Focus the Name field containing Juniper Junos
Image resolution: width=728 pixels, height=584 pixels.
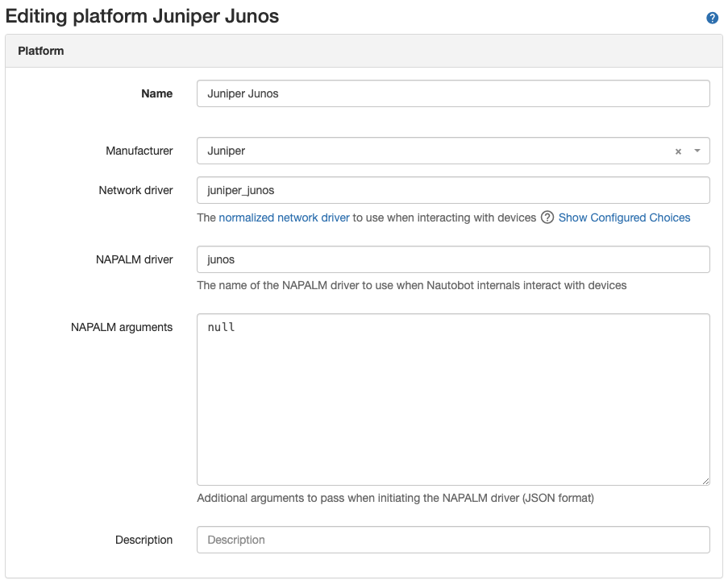pyautogui.click(x=453, y=93)
